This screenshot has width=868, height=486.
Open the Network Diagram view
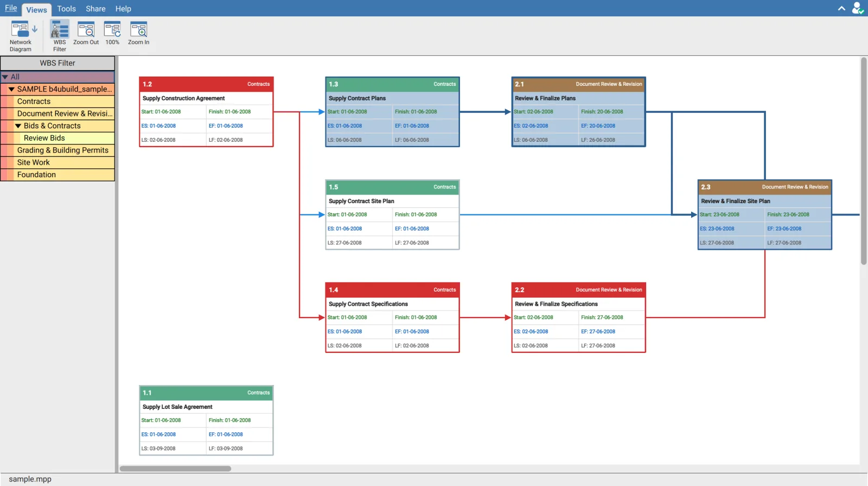coord(20,36)
